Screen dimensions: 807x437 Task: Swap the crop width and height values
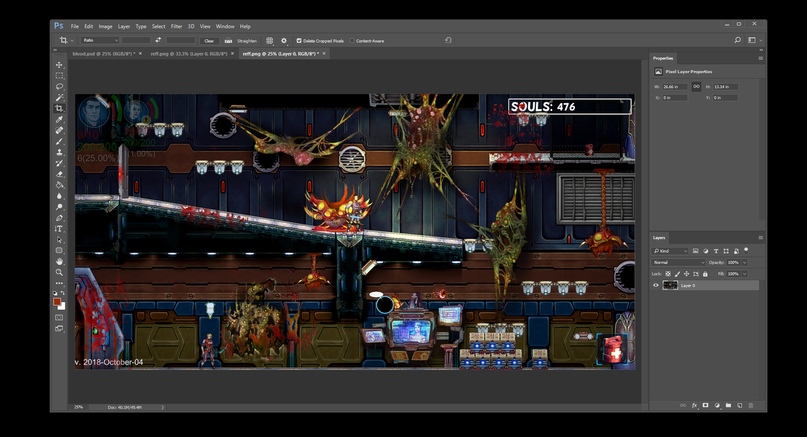point(158,40)
